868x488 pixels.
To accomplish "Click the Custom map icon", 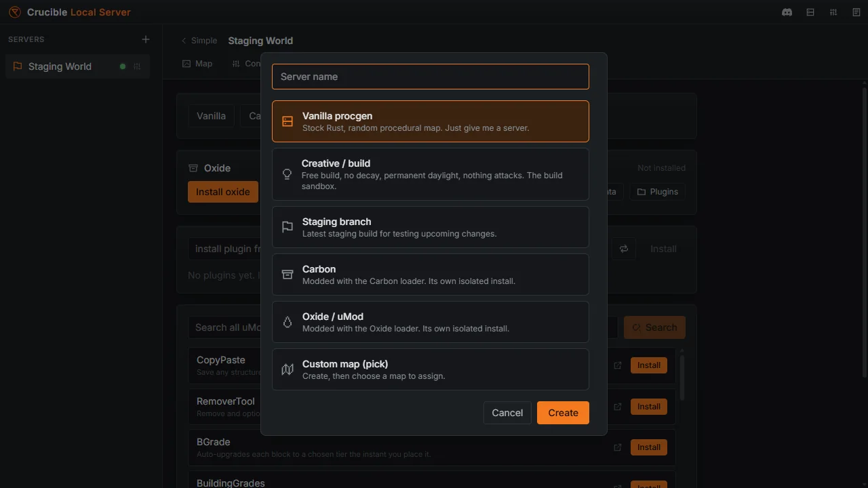I will (288, 369).
